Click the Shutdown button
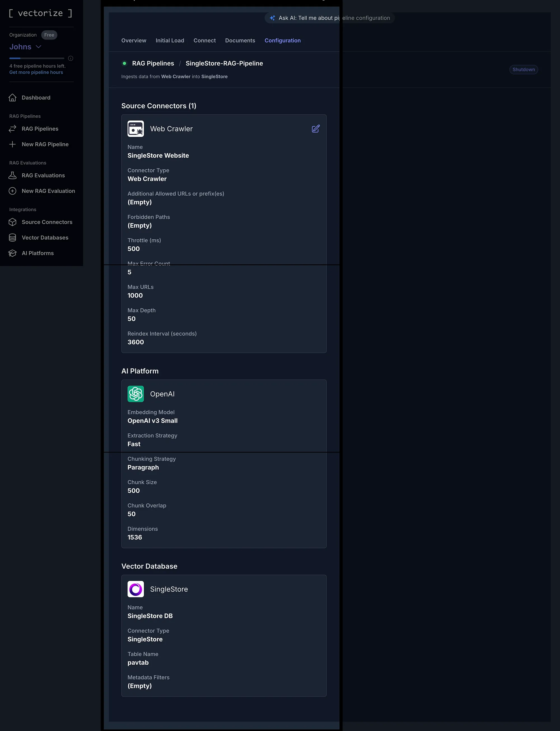This screenshot has width=560, height=731. (524, 70)
